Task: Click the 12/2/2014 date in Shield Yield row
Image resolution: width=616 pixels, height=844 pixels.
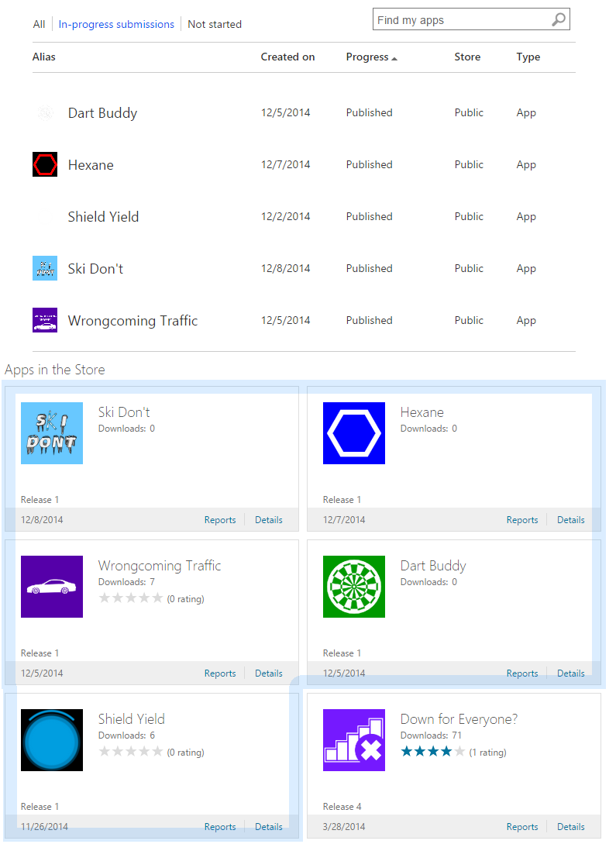Action: click(286, 216)
